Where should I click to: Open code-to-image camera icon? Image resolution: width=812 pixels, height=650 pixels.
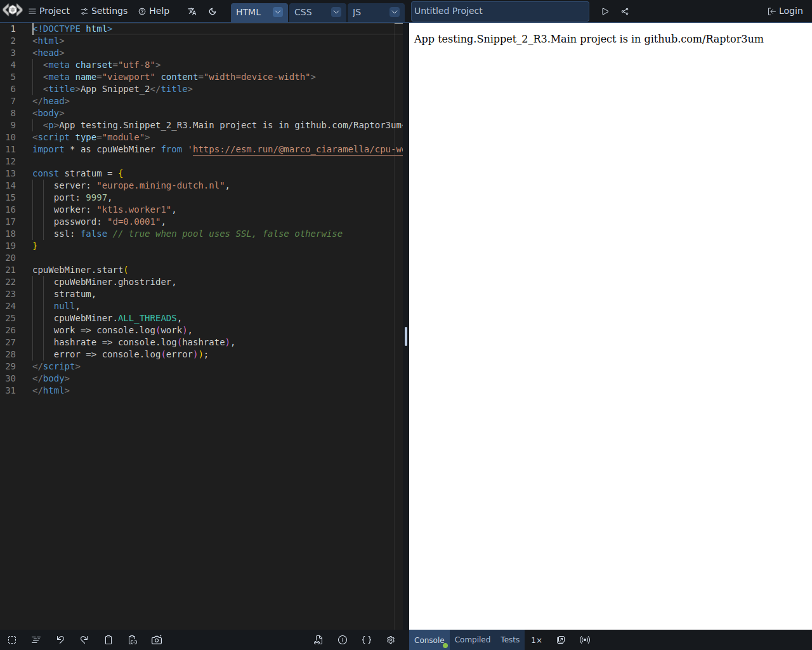(157, 640)
